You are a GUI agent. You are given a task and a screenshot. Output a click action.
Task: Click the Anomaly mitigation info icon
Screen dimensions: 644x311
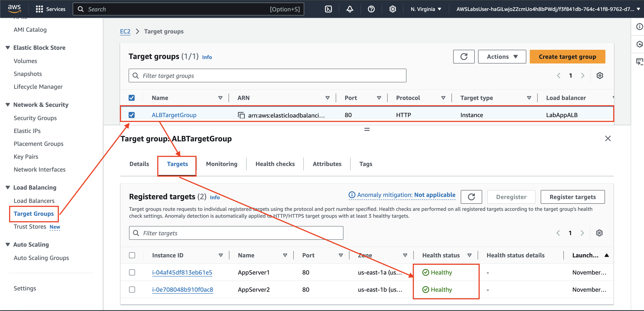coord(352,195)
